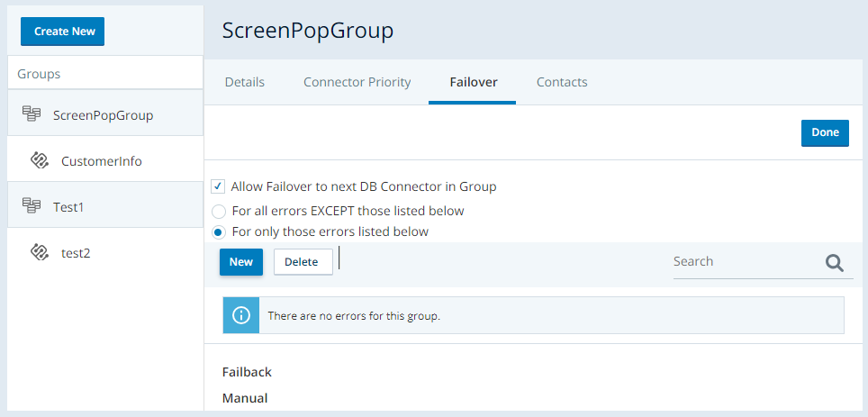Click the Delete button
The width and height of the screenshot is (868, 417).
(302, 262)
